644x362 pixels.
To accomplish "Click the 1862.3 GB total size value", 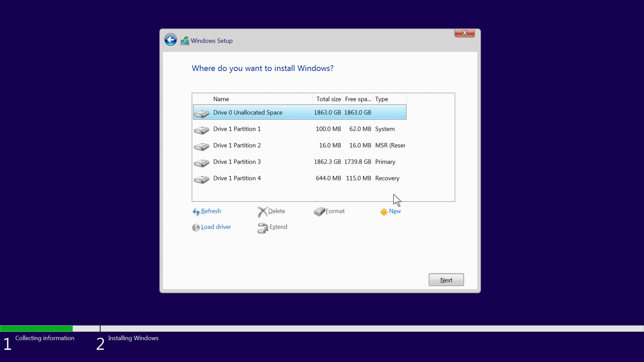I will [x=328, y=162].
